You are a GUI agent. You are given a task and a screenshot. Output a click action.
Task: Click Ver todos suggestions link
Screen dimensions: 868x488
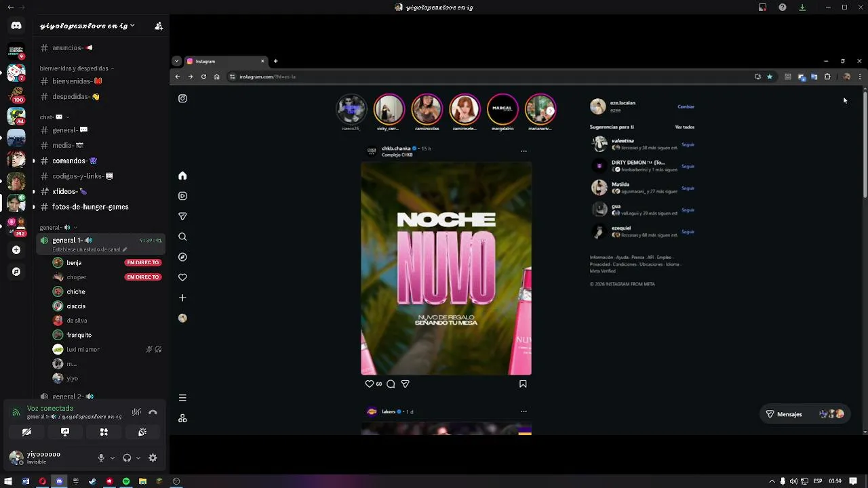684,127
